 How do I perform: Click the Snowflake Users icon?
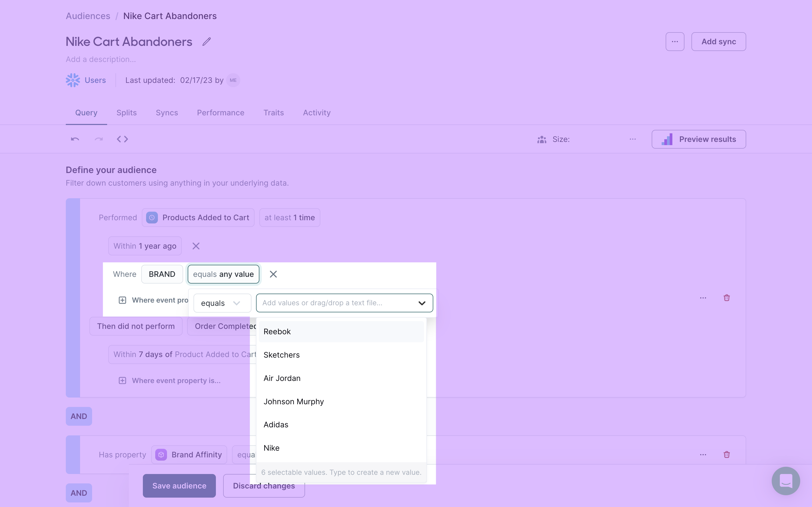point(72,80)
